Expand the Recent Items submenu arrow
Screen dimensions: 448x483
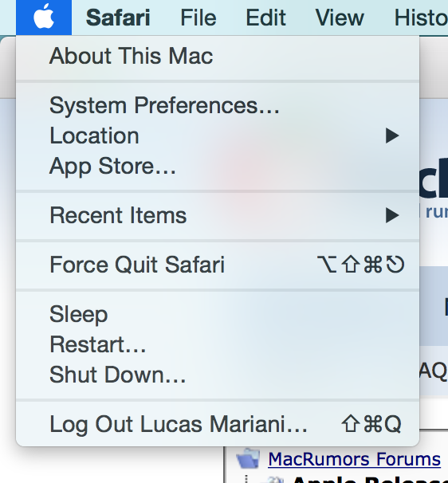392,215
